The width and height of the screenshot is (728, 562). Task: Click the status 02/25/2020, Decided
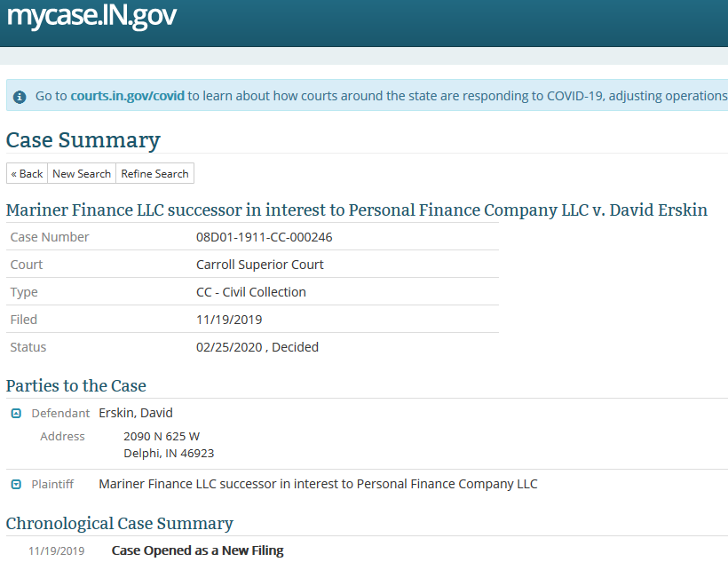(x=257, y=347)
